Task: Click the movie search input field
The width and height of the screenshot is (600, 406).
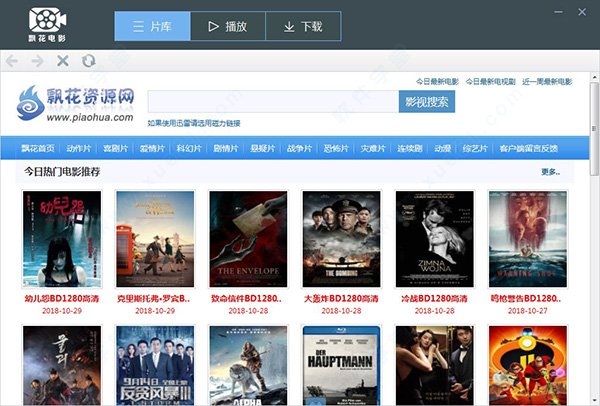Action: pos(273,101)
